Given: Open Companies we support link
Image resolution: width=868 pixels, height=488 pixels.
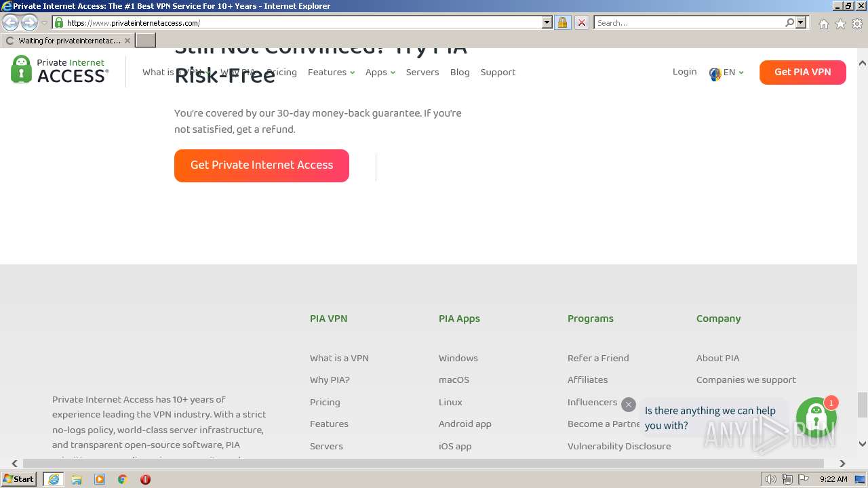Looking at the screenshot, I should pos(746,380).
